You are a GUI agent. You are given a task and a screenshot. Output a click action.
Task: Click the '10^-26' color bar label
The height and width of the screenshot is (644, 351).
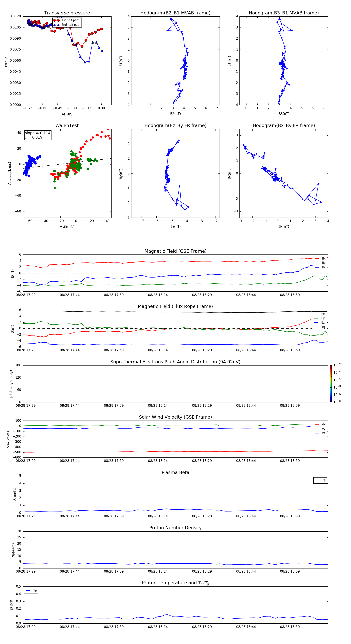(337, 365)
